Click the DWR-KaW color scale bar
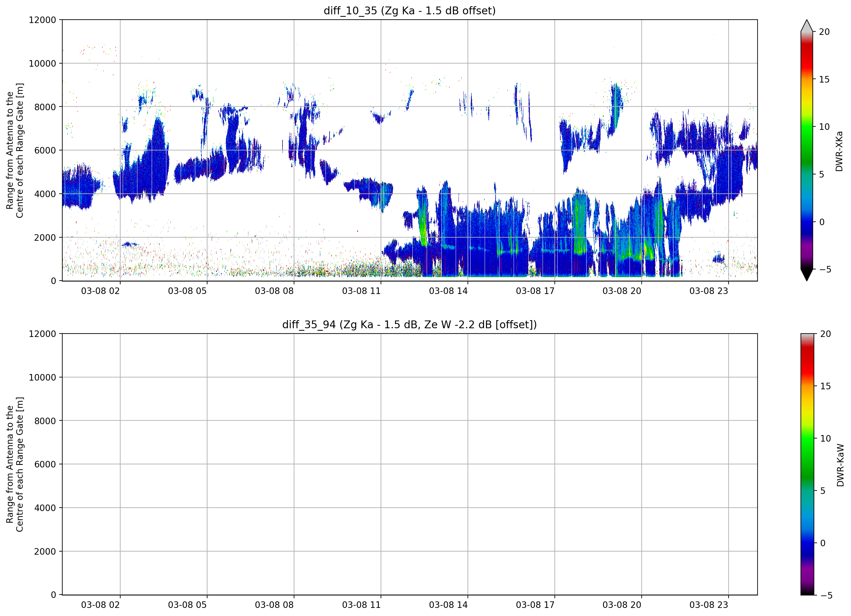Image resolution: width=851 pixels, height=616 pixels. pyautogui.click(x=807, y=464)
